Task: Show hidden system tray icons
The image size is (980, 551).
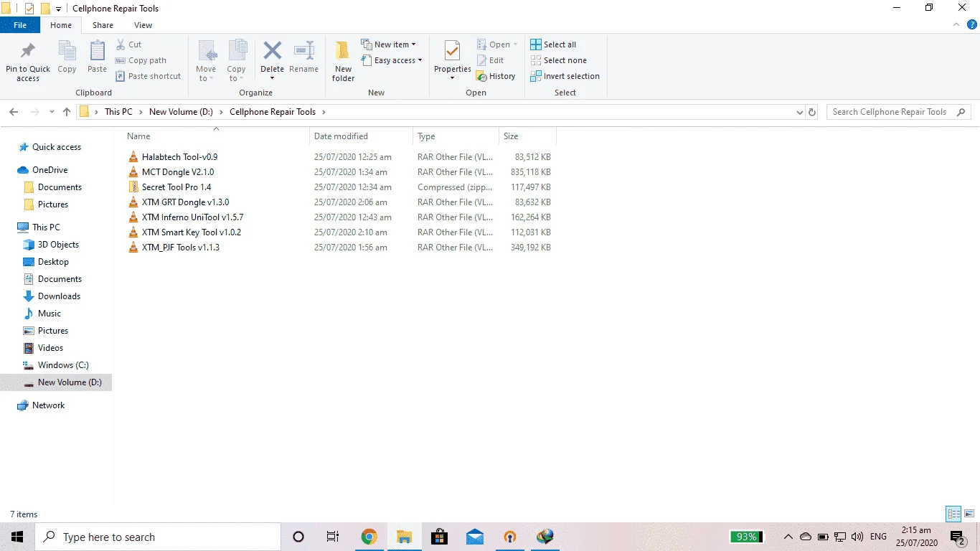Action: tap(788, 537)
